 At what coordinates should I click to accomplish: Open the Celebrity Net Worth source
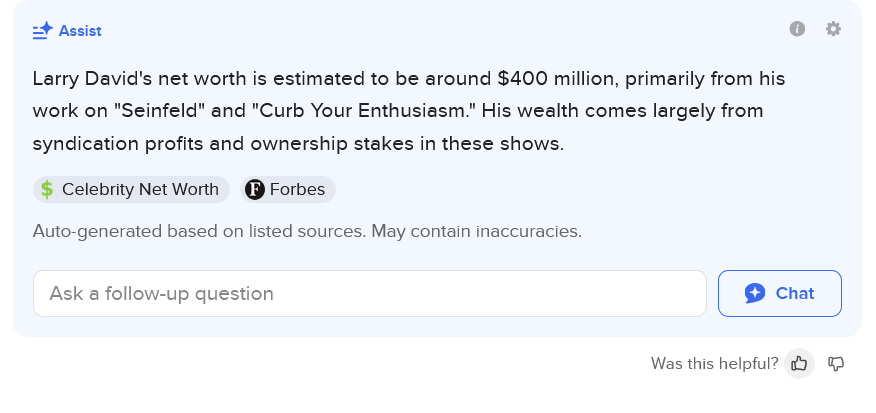pos(131,189)
